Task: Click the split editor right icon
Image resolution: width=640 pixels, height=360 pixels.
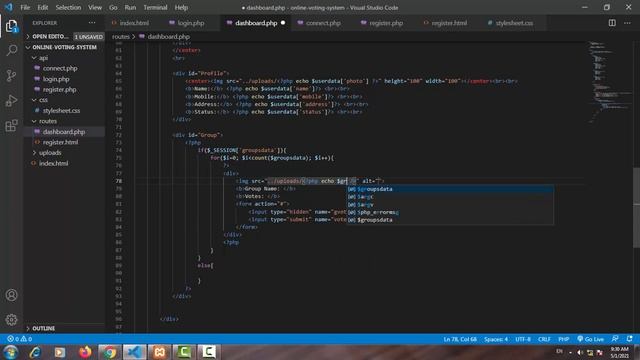Action: [612, 23]
